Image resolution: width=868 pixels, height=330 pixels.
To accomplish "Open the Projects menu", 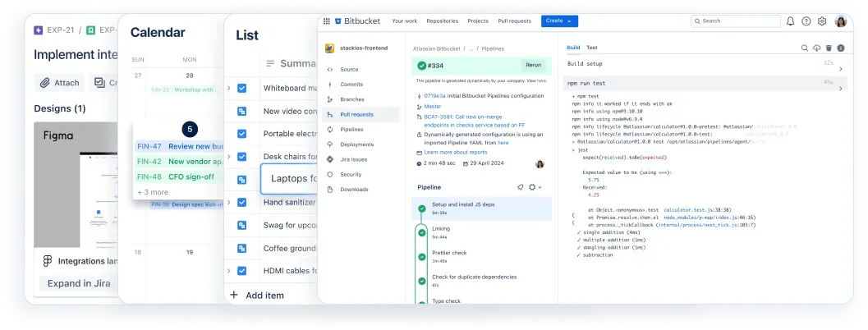I will (478, 21).
